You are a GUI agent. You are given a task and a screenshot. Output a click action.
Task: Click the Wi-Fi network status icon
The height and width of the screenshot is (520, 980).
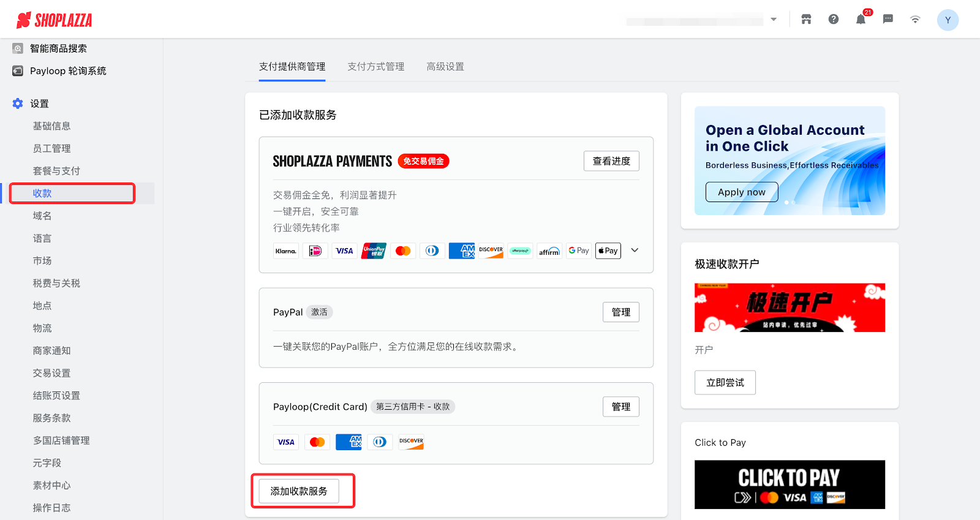click(x=915, y=20)
